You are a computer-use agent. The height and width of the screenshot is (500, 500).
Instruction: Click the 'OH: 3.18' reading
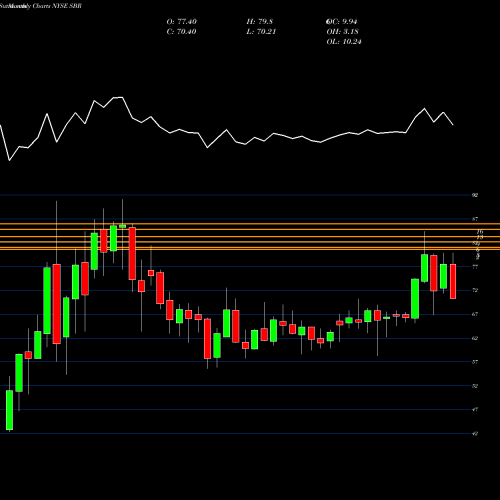coord(343,32)
